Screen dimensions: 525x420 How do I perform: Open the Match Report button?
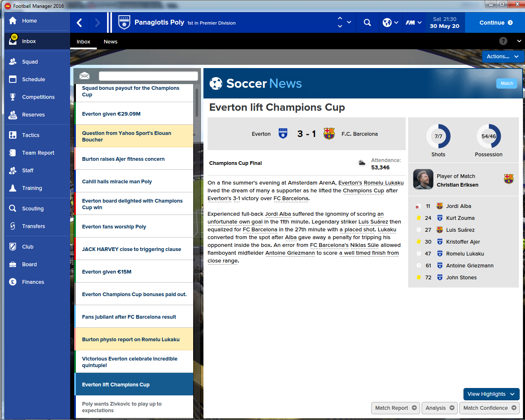(395, 408)
